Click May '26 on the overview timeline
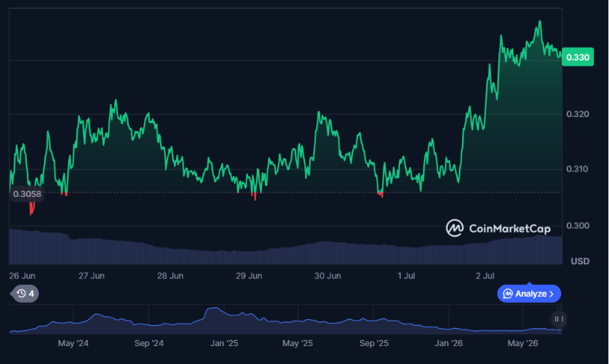 (x=522, y=343)
